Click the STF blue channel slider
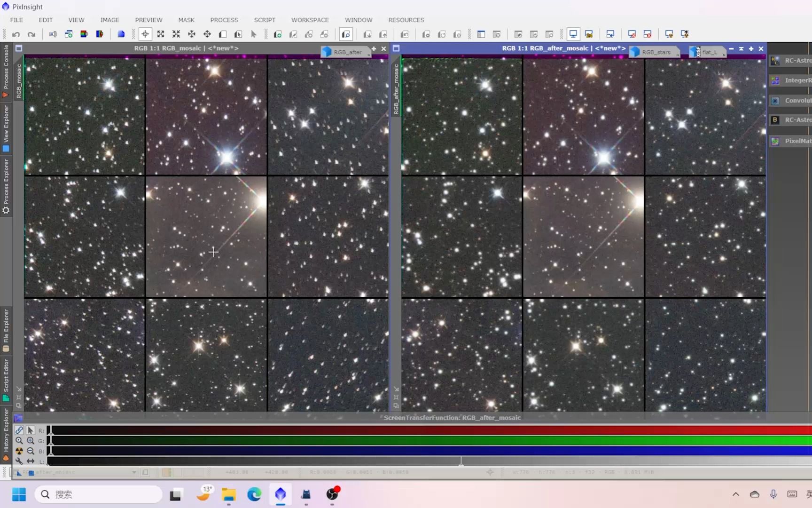 click(x=429, y=451)
